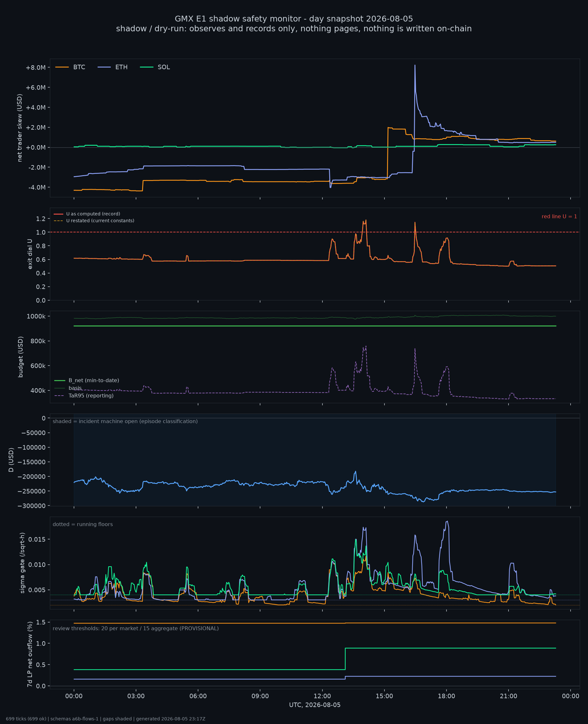This screenshot has width=588, height=724.
Task: Click the 'dotted = running floors' note
Action: 83,524
